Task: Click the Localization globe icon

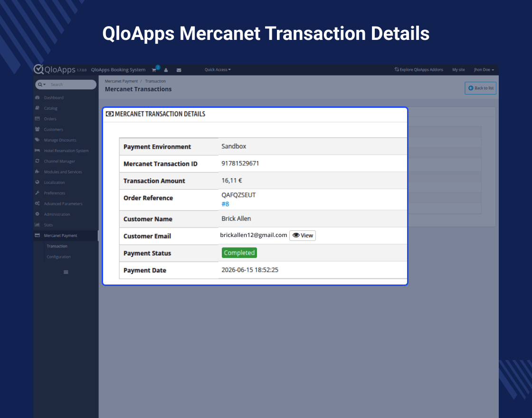Action: (x=38, y=182)
